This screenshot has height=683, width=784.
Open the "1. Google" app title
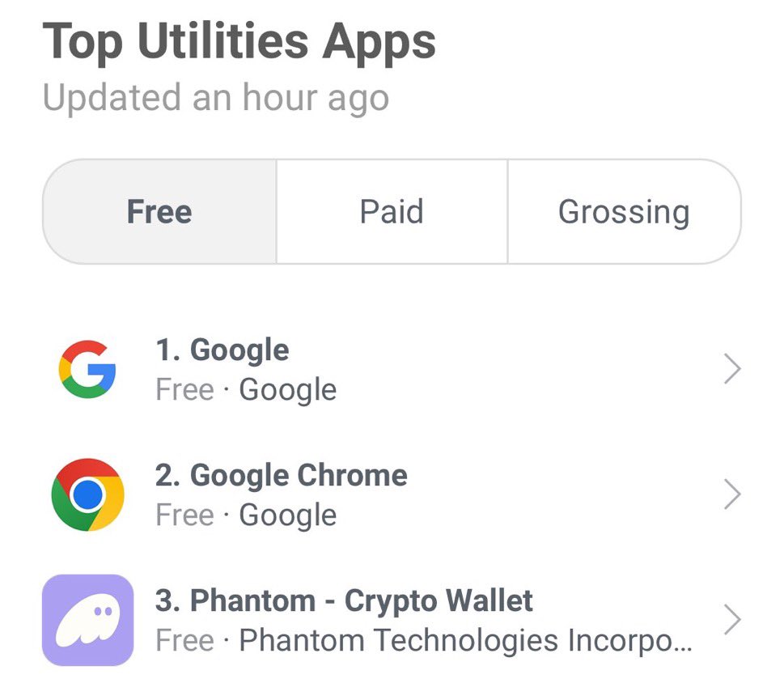pos(222,350)
